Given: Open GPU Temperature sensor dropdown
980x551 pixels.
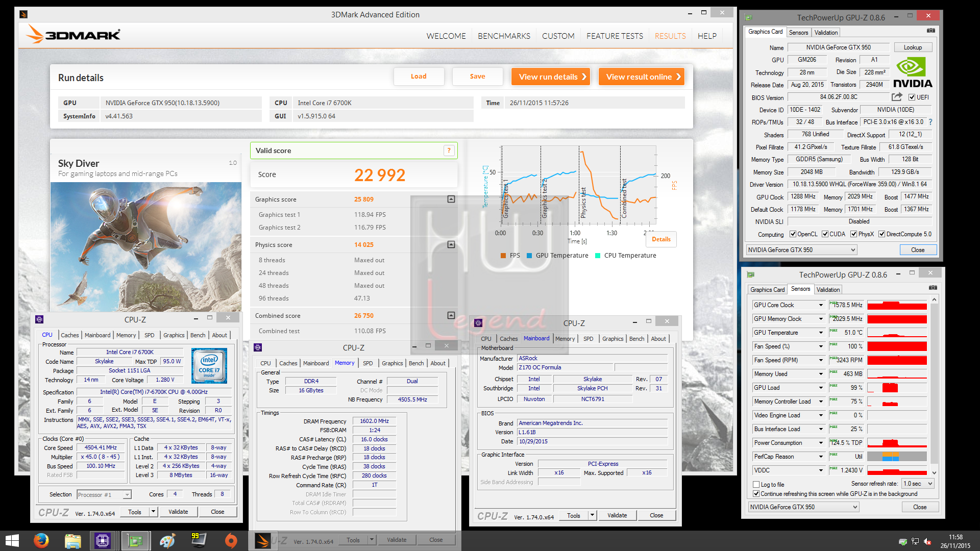Looking at the screenshot, I should 821,333.
